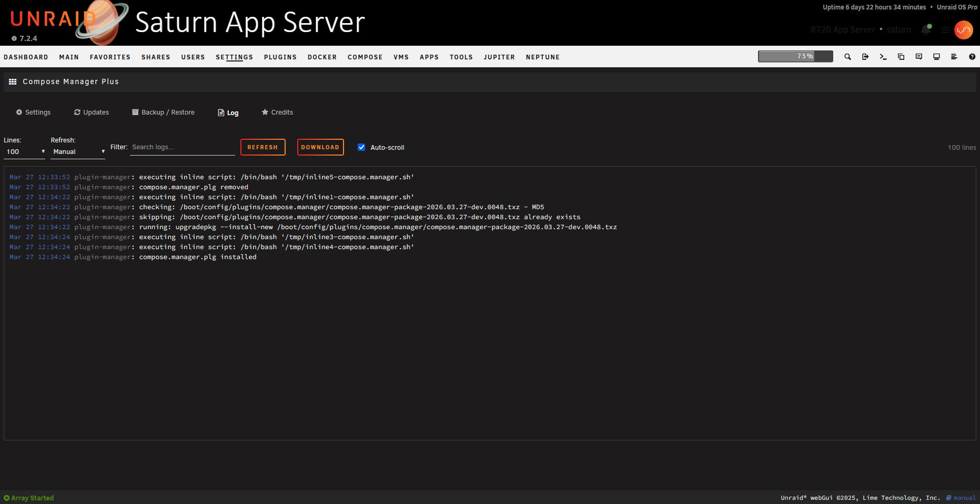Open the Jupiter menu item
This screenshot has width=980, height=504.
pyautogui.click(x=499, y=57)
